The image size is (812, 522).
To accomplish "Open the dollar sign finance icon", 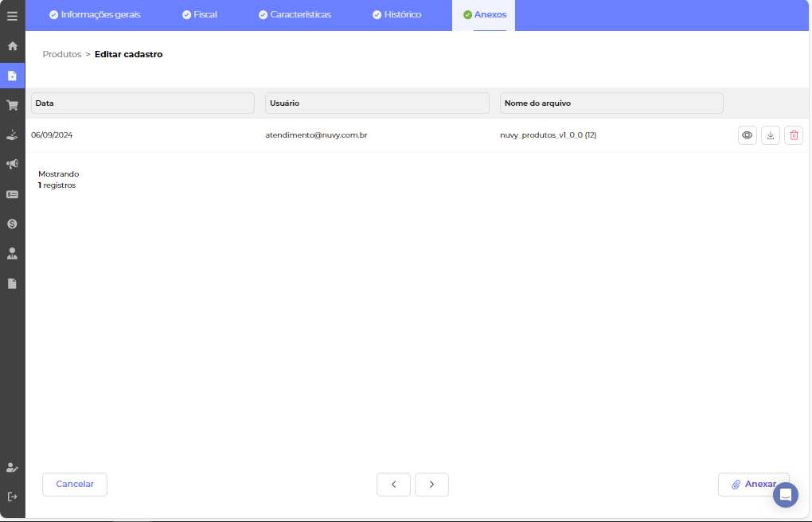I will [12, 224].
